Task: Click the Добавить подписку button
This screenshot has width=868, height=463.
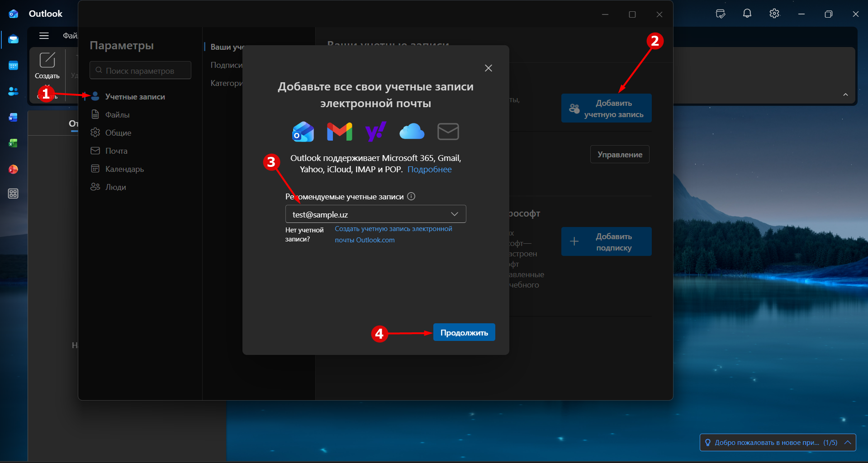Action: [x=606, y=241]
